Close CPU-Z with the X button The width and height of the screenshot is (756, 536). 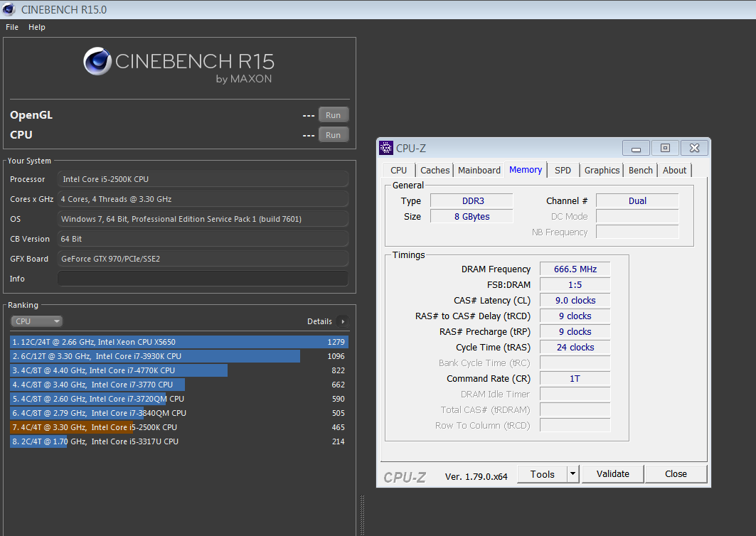(694, 148)
